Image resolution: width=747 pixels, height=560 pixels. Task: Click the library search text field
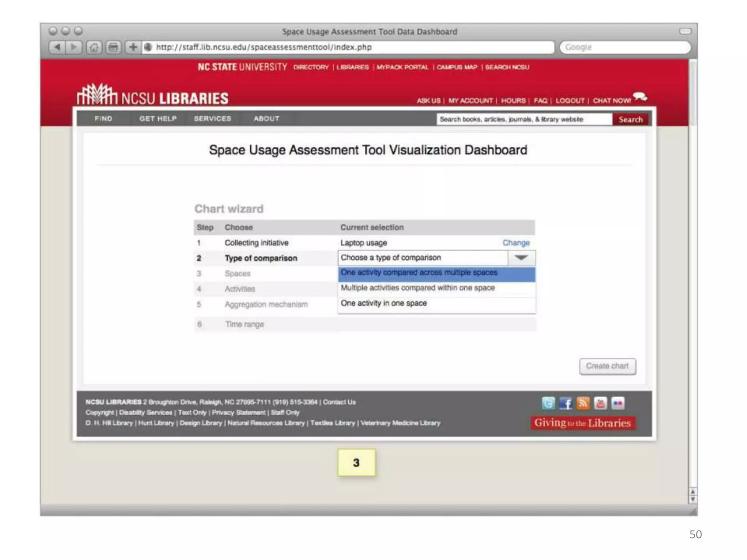tap(524, 119)
